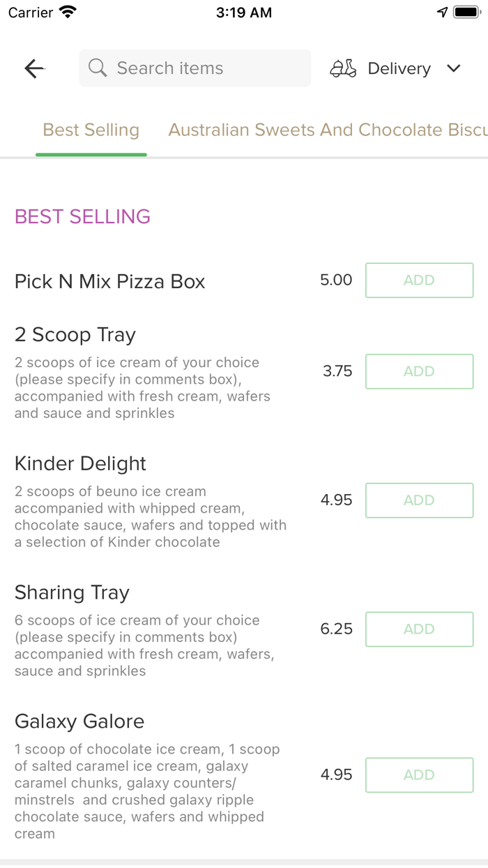
Task: Open the Kinder Delight item title
Action: point(81,464)
